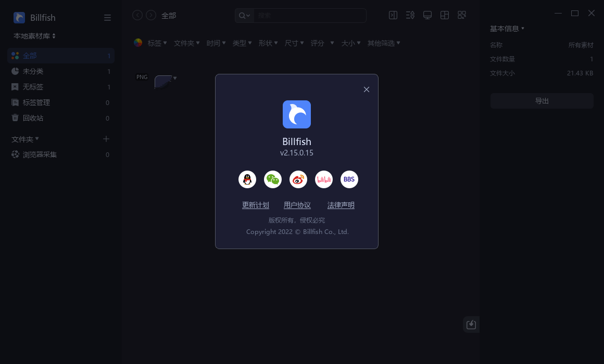604x364 pixels.
Task: Open the 类型 filter dropdown
Action: tap(242, 43)
